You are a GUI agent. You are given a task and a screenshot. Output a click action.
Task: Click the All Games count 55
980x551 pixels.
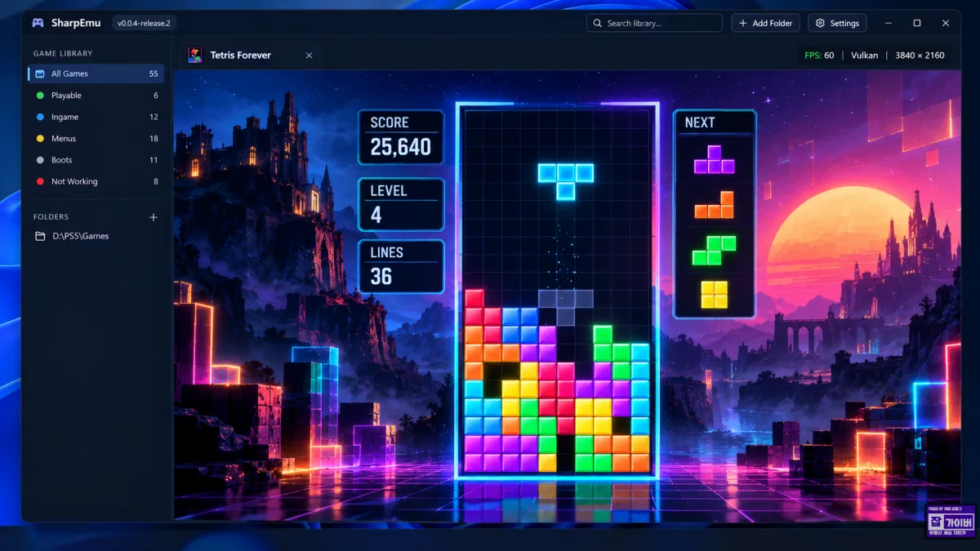154,73
